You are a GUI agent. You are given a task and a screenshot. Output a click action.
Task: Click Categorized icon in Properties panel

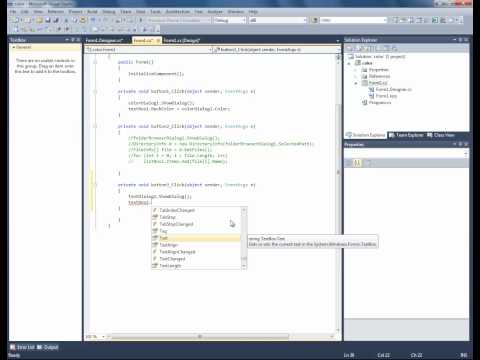pos(349,163)
